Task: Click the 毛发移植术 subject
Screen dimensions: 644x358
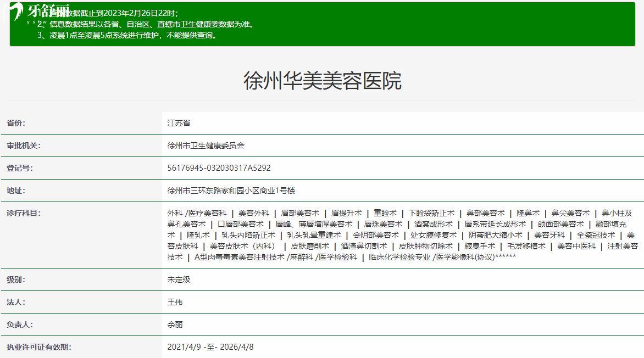Action: click(526, 247)
